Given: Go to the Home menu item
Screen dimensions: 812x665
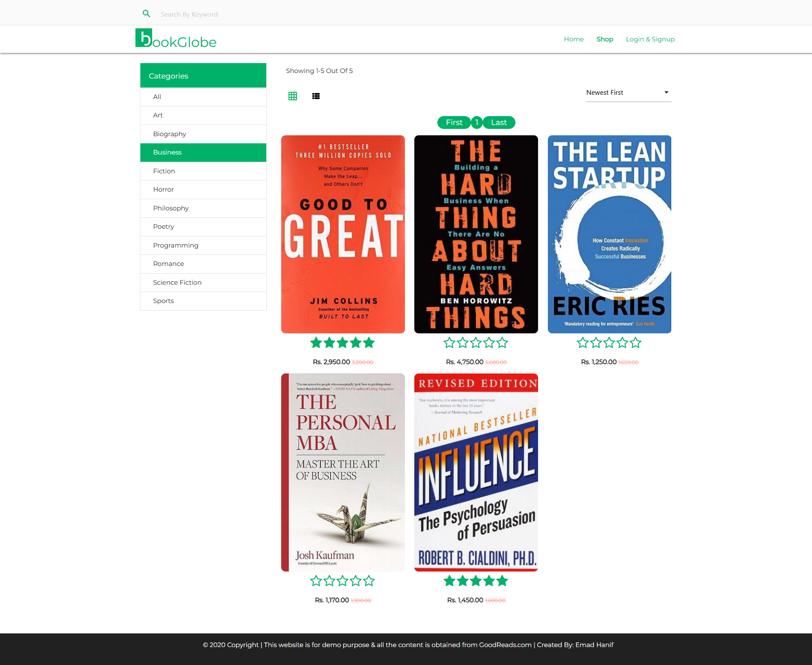Looking at the screenshot, I should 573,39.
